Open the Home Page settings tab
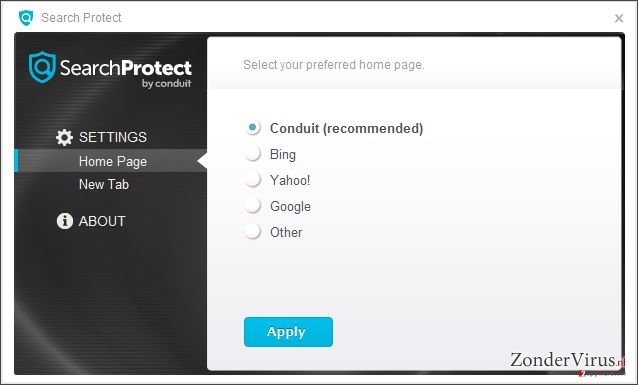Viewport: 638px width, 385px height. tap(111, 161)
